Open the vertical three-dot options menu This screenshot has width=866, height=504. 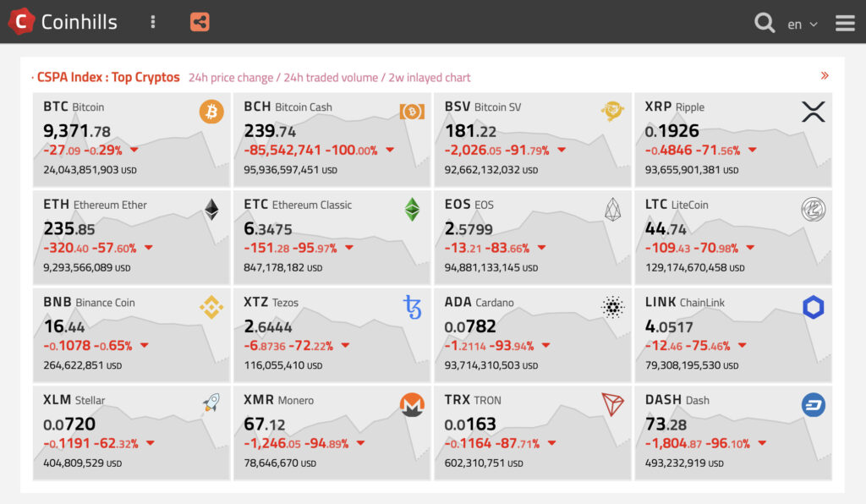coord(153,22)
